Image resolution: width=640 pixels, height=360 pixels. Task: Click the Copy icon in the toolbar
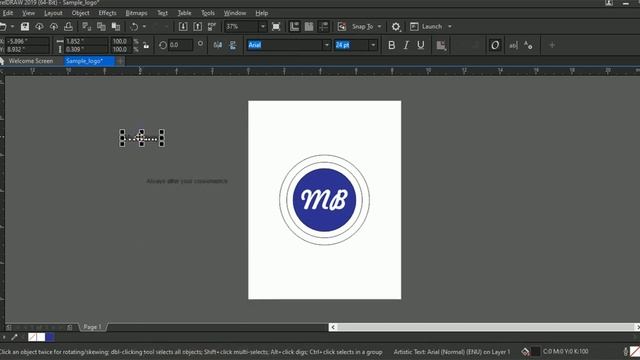pos(101,27)
